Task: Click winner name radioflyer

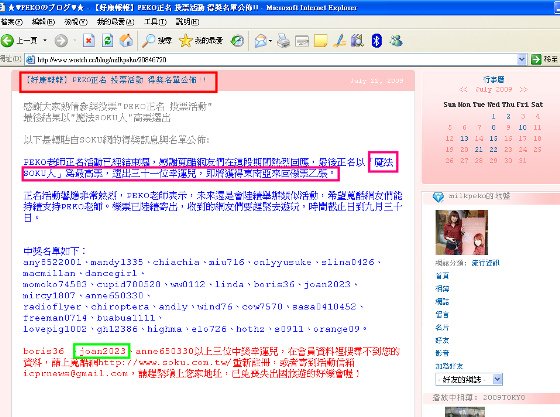Action: [x=52, y=307]
